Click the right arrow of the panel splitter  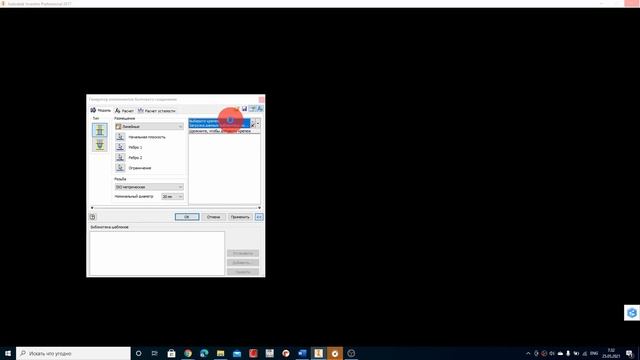coord(259,208)
